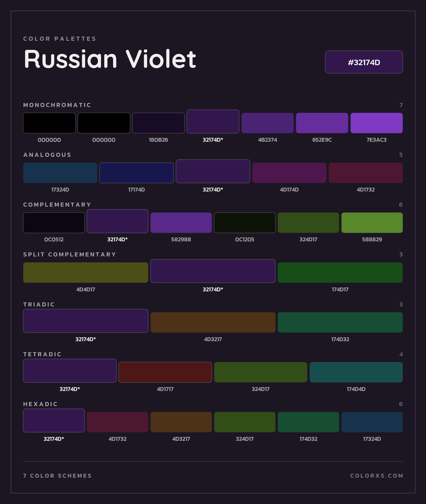The height and width of the screenshot is (504, 426).
Task: Pick the 4B2374 monochromatic swatch
Action: [267, 123]
